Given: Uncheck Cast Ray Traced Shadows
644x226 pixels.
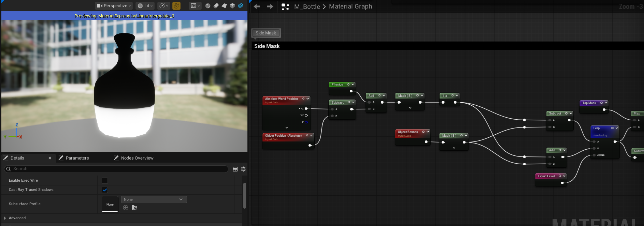Looking at the screenshot, I should pos(105,190).
